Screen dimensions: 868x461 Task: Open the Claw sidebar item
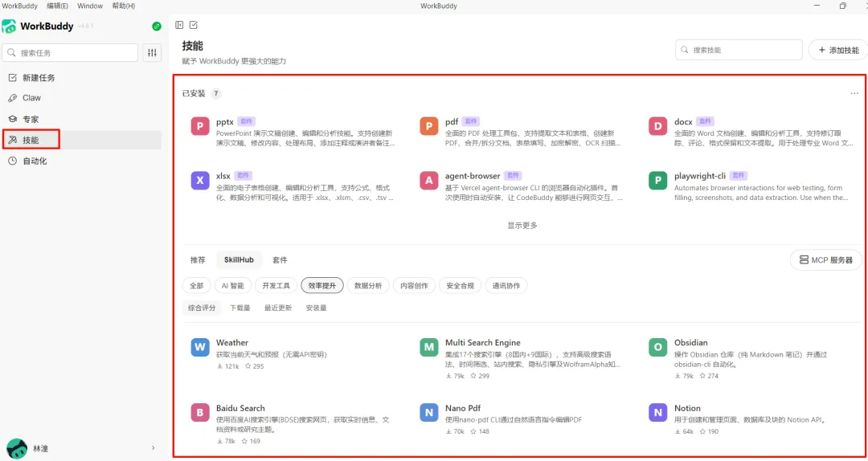(82, 98)
